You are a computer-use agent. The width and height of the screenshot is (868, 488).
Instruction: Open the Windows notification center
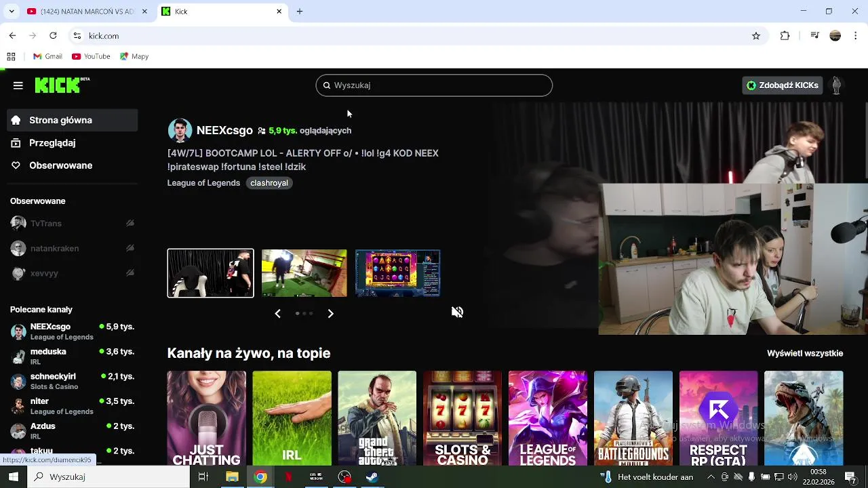pos(850,477)
